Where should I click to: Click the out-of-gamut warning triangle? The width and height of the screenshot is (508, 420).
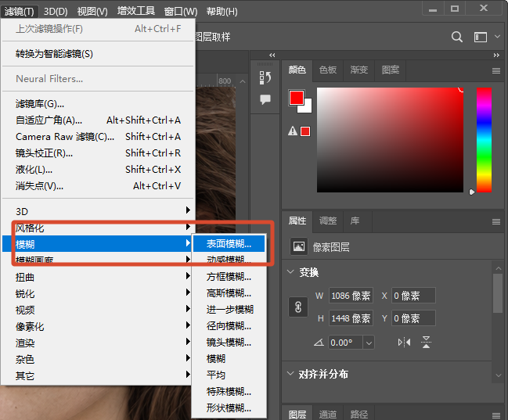point(293,131)
